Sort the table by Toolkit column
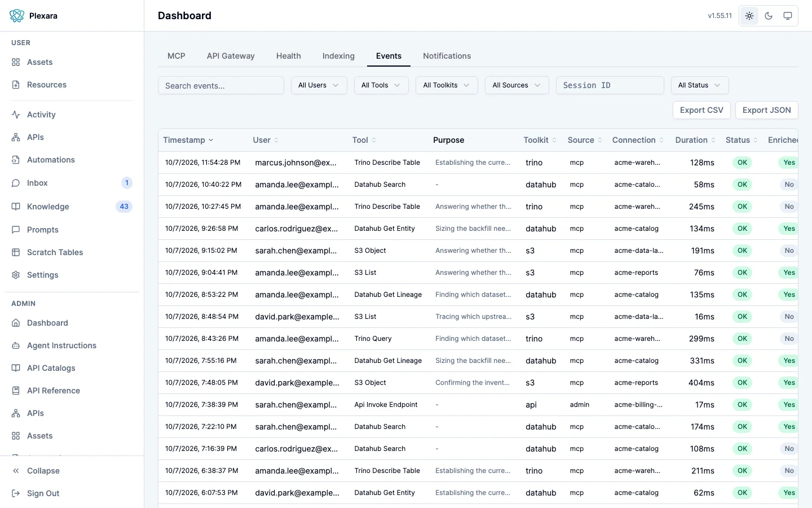This screenshot has height=508, width=812. click(x=540, y=140)
